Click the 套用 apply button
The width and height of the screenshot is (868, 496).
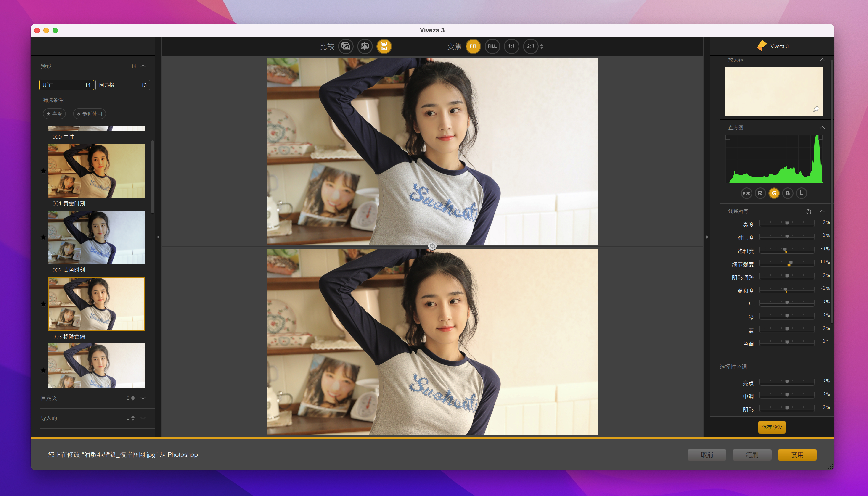pos(797,455)
